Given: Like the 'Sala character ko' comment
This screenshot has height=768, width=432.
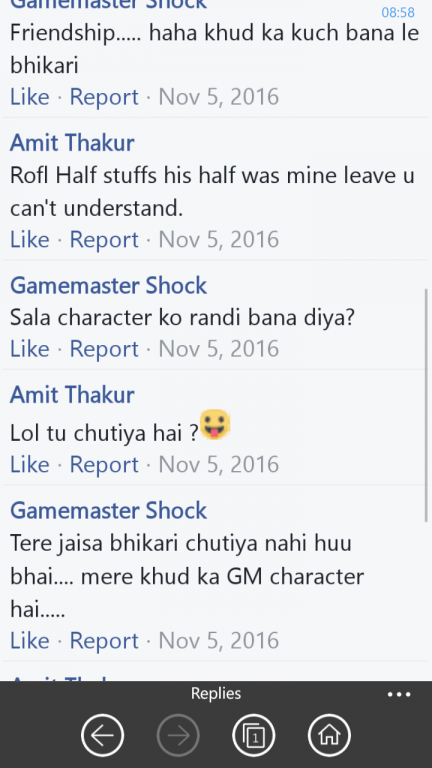Looking at the screenshot, I should coord(30,349).
